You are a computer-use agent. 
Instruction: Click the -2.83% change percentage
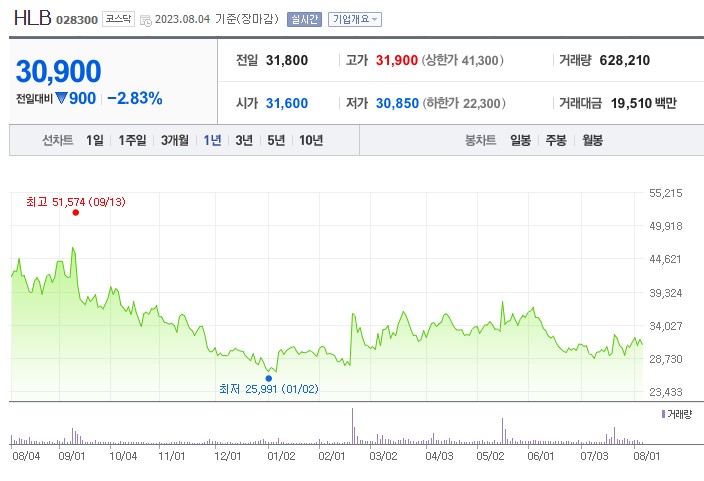tap(135, 98)
